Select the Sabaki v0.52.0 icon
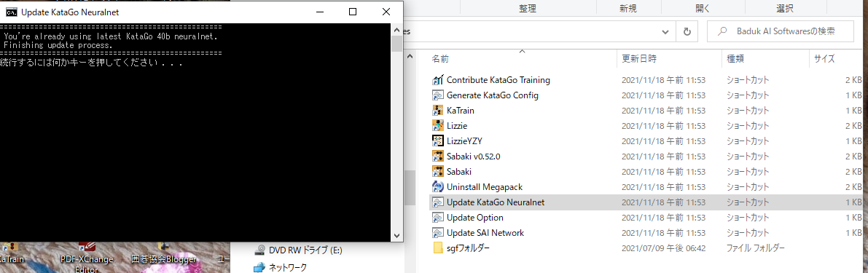 point(438,157)
